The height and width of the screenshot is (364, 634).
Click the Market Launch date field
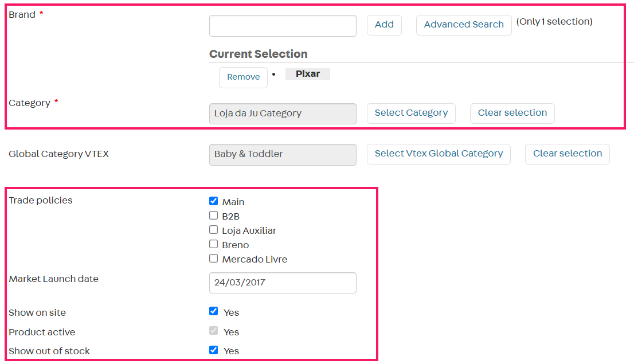pos(283,283)
